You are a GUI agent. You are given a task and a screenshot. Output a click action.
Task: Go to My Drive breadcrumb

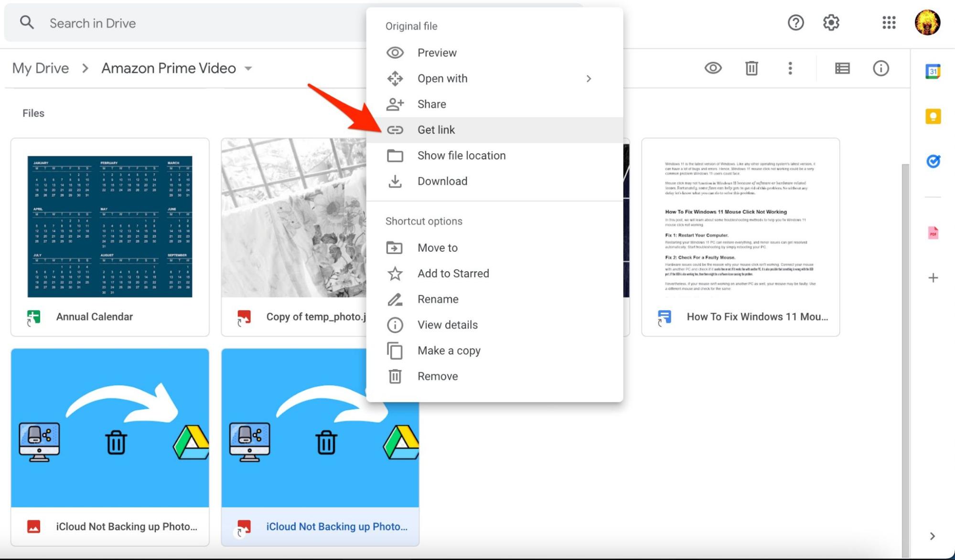point(41,68)
